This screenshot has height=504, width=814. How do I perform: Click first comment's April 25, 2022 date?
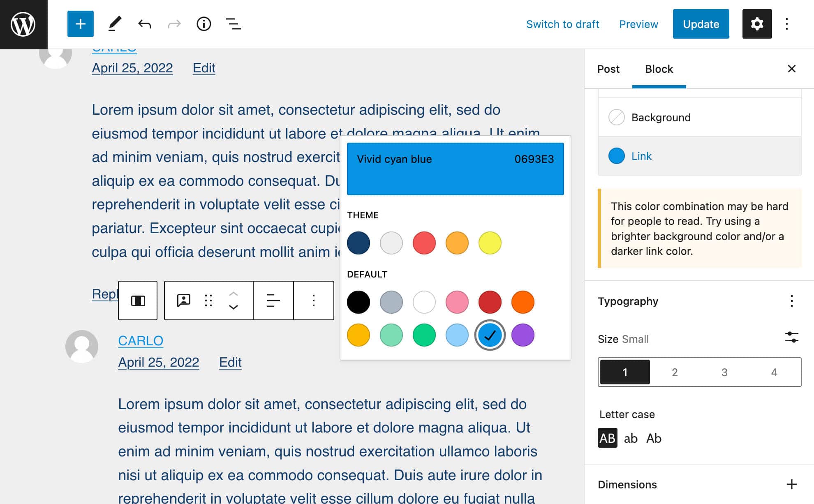pyautogui.click(x=132, y=68)
